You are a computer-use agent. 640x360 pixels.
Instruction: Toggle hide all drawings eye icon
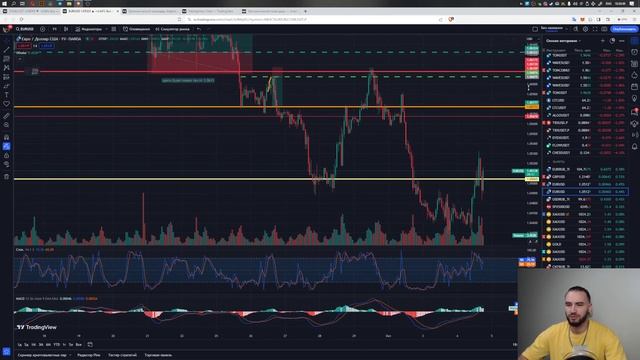(x=6, y=164)
